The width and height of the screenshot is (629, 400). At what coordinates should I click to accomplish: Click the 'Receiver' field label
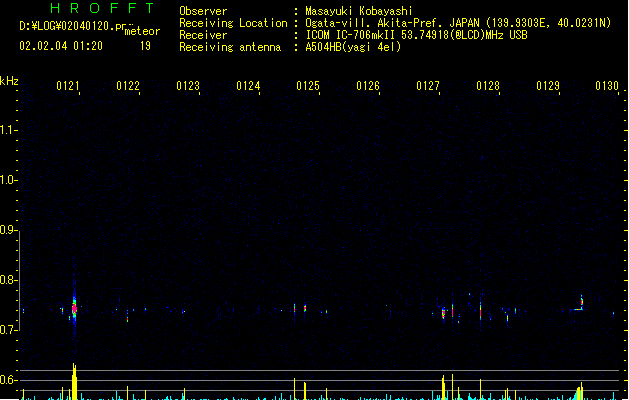[203, 35]
